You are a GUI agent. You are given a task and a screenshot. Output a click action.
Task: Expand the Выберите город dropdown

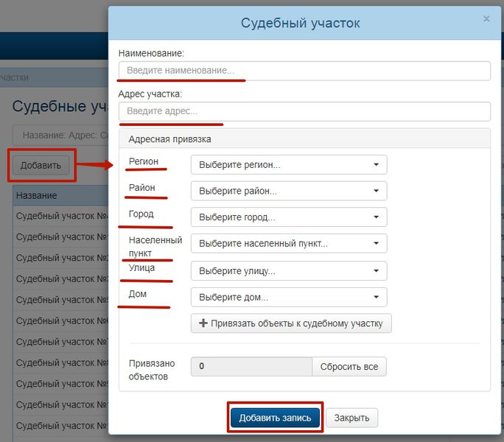(x=289, y=217)
